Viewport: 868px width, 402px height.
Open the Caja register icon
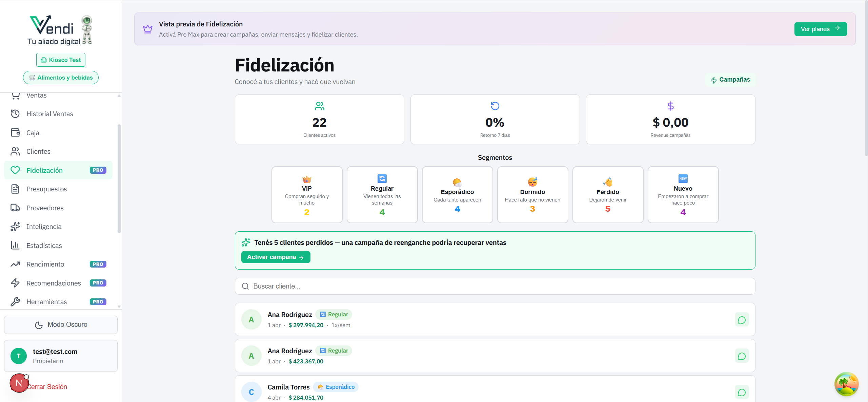pos(15,133)
